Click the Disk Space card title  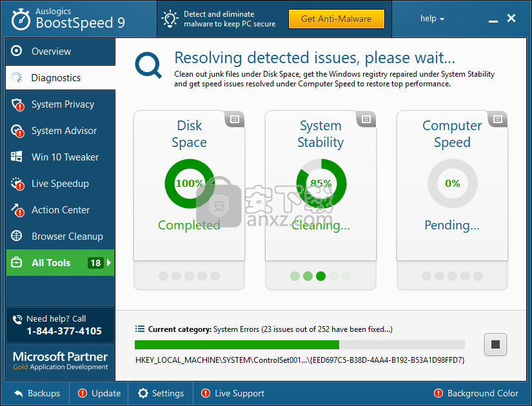pos(190,134)
